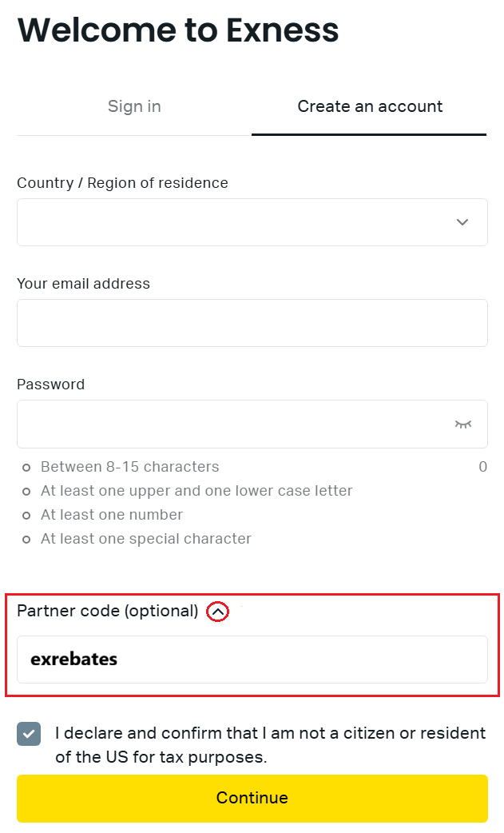Focus the email address input field
The width and height of the screenshot is (504, 833).
click(x=252, y=323)
